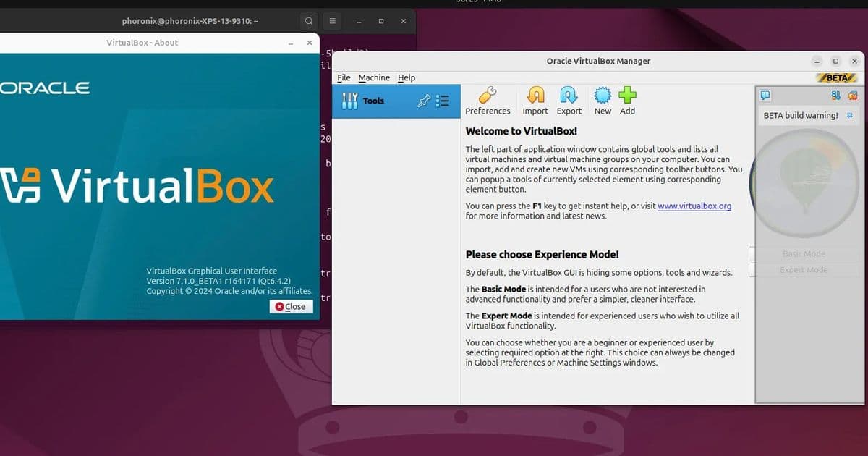Export an appliance
This screenshot has width=868, height=456.
pos(569,100)
